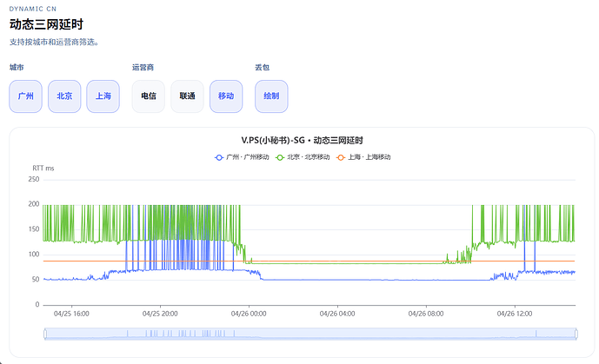
Task: Hide the 北京 · 北京移动 legend series
Action: pos(303,157)
